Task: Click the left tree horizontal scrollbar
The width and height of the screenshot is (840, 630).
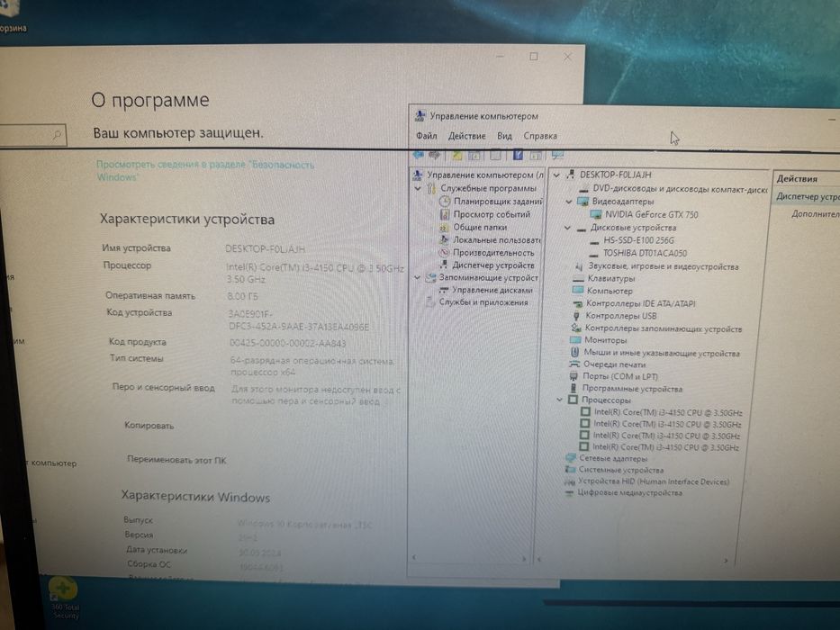Action: [470, 558]
